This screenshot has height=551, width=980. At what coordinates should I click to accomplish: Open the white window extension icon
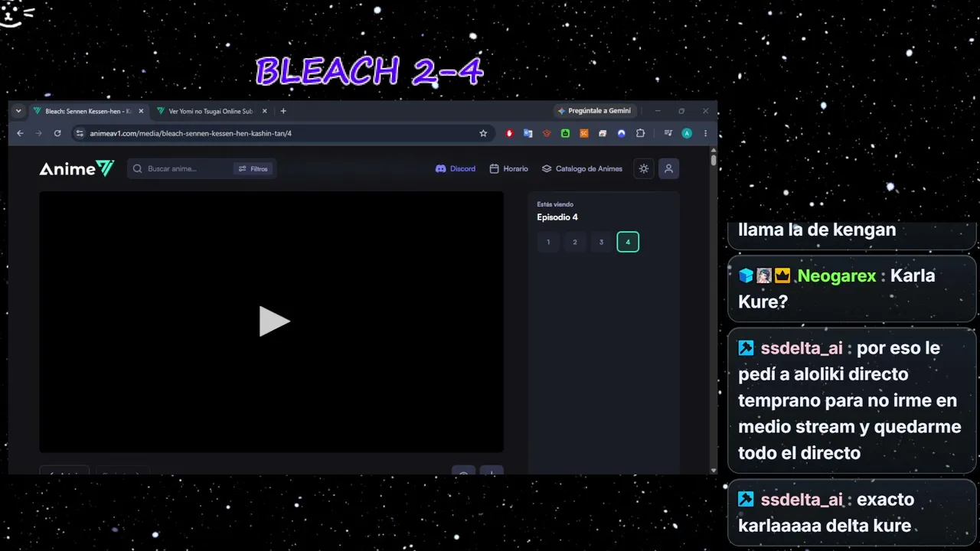[x=603, y=133]
